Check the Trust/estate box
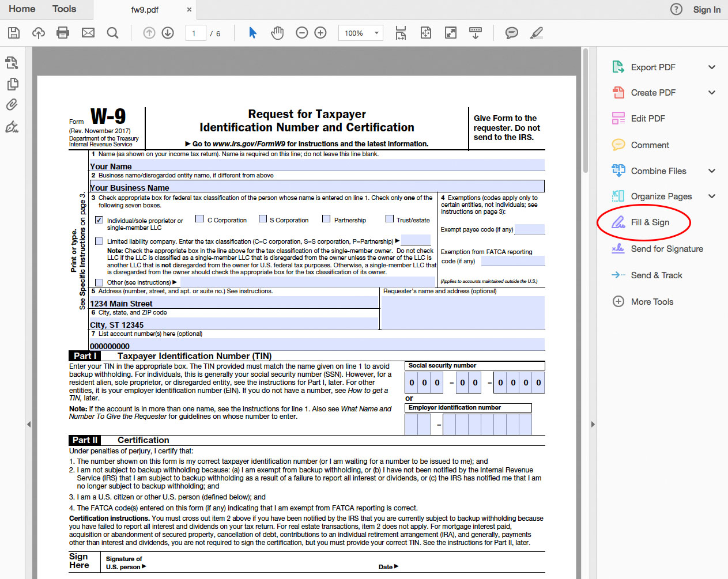 tap(390, 219)
